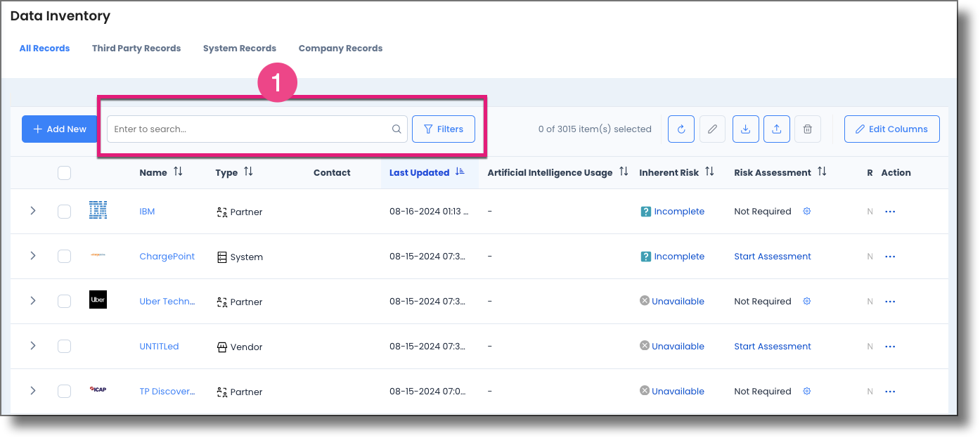Click the Edit Columns button
The width and height of the screenshot is (980, 438).
pos(891,129)
